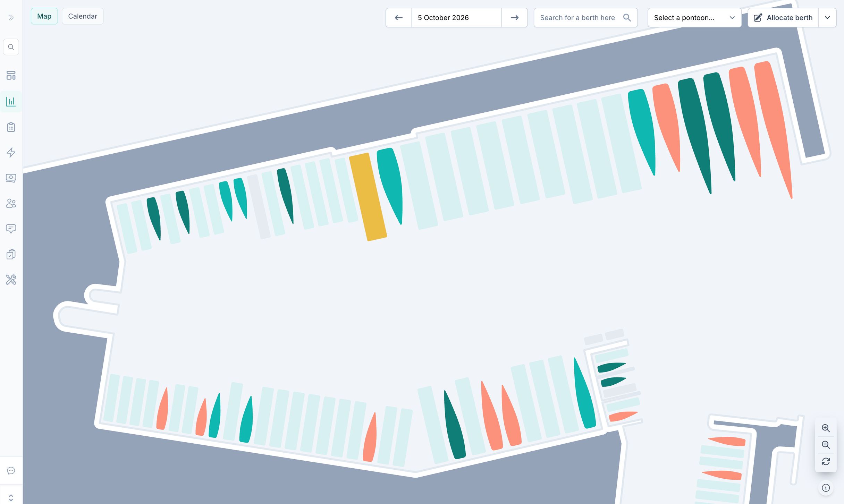Open the sidebar search icon

tap(11, 47)
